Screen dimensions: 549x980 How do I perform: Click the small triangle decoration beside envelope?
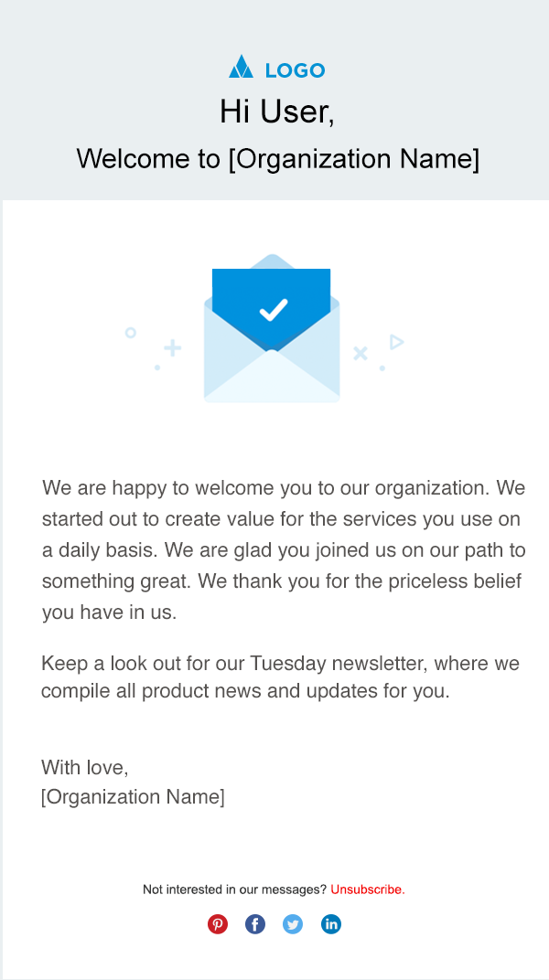pos(396,342)
